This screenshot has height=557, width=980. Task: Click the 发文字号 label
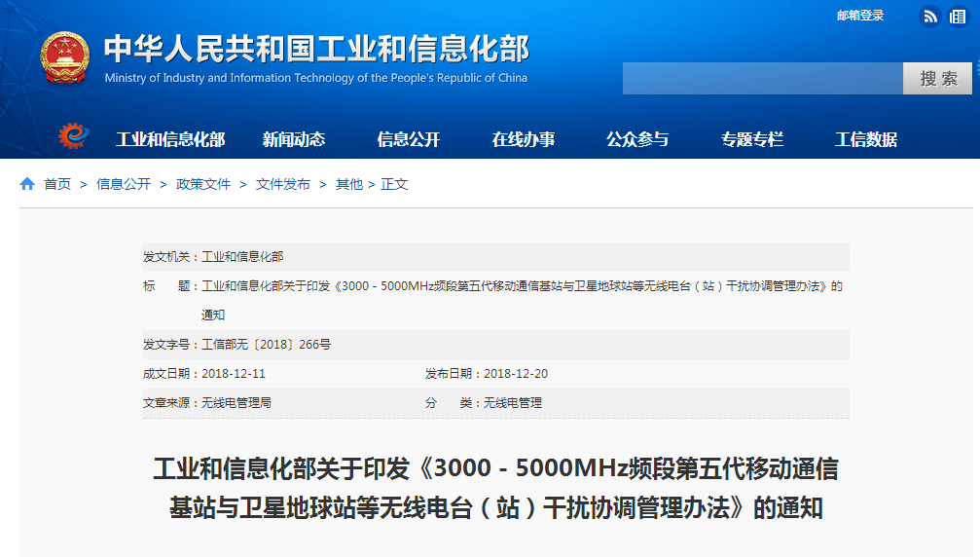click(x=166, y=345)
